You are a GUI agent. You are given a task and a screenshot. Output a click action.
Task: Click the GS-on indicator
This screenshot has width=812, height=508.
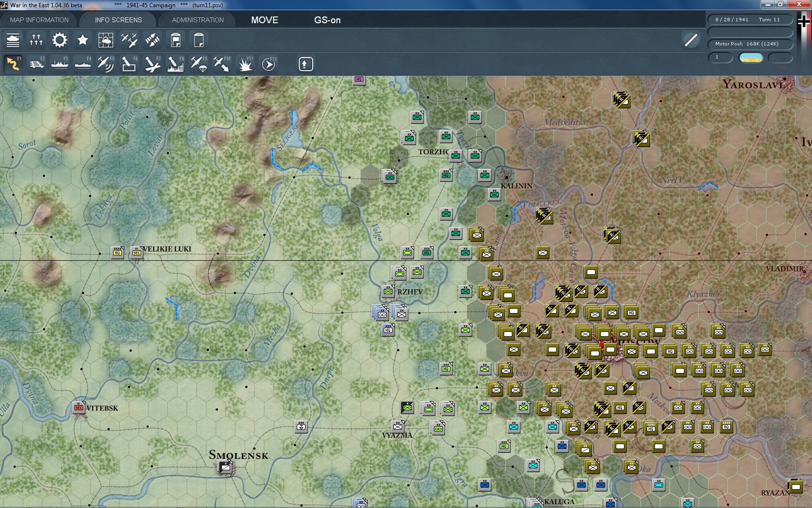[x=327, y=20]
